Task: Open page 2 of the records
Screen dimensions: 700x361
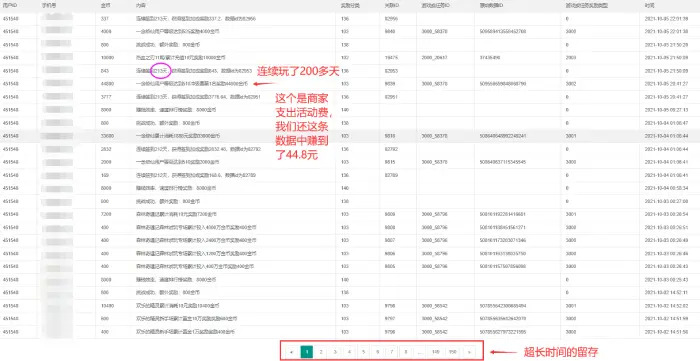Action: coord(321,352)
